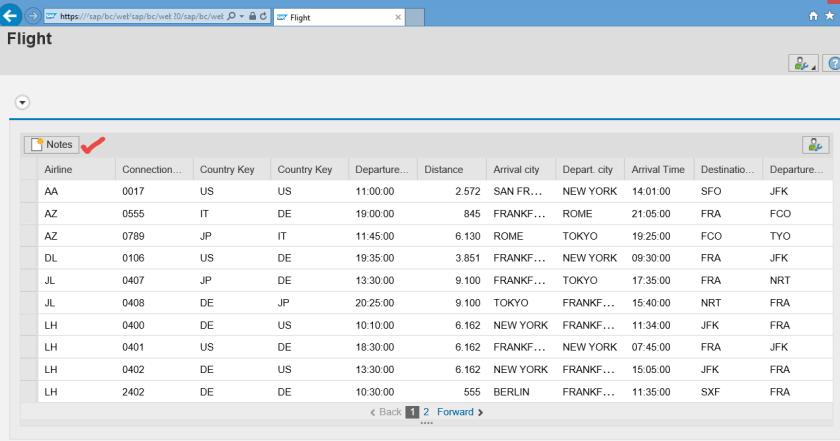This screenshot has width=840, height=441.
Task: Click the lock security icon in address bar
Action: pyautogui.click(x=251, y=17)
